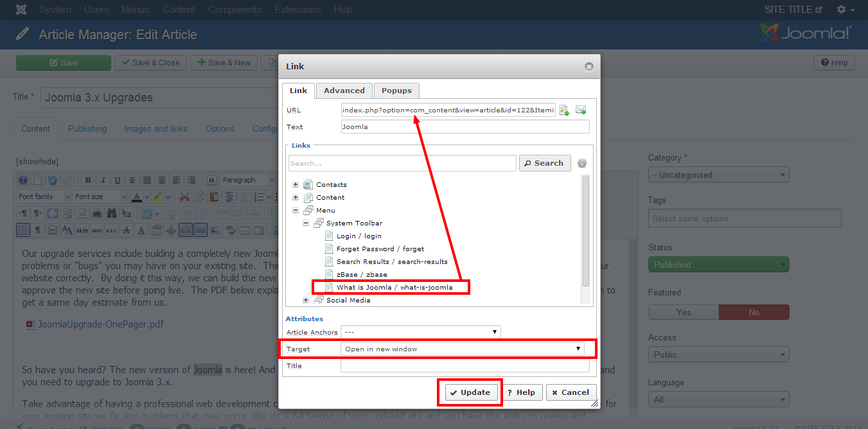This screenshot has width=868, height=429.
Task: Click the Align Center icon in the editor toolbar
Action: click(x=162, y=180)
